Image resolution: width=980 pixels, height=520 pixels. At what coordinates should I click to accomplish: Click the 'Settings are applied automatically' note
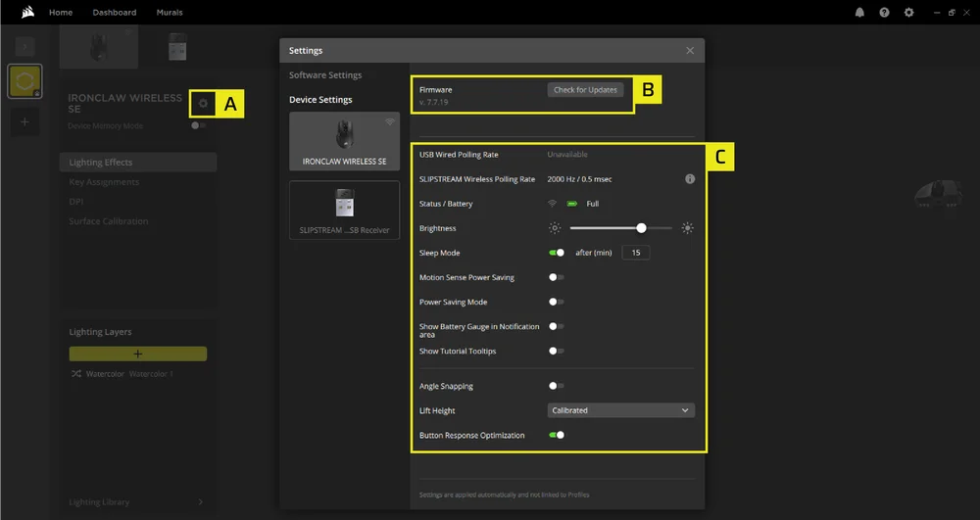click(504, 496)
